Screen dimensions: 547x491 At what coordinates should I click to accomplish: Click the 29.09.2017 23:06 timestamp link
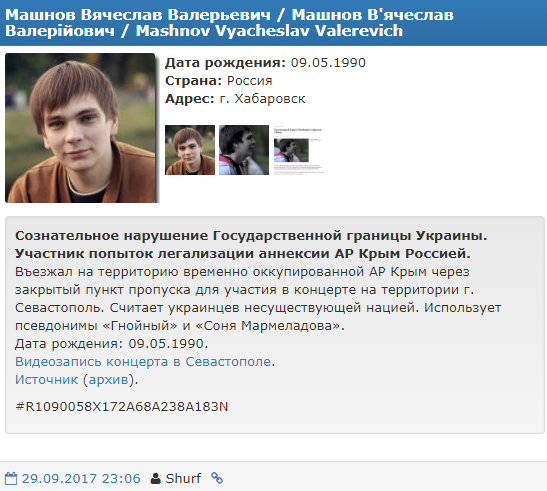pyautogui.click(x=81, y=478)
